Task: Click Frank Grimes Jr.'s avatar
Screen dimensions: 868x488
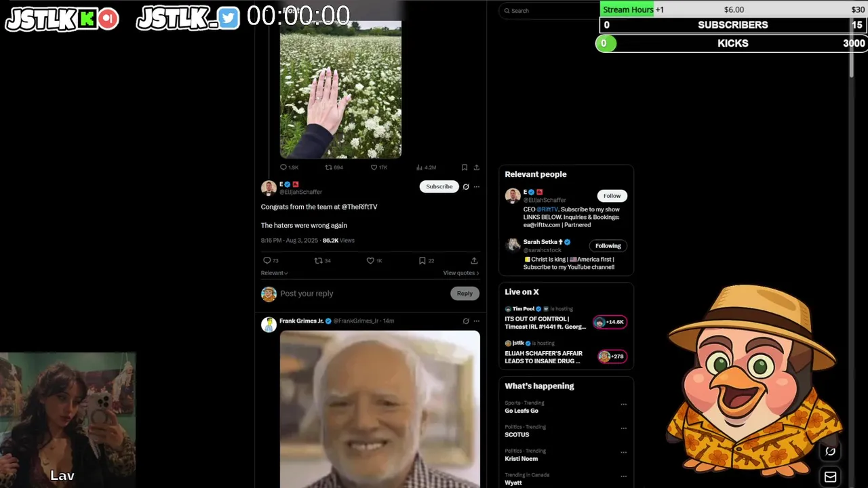Action: click(269, 325)
